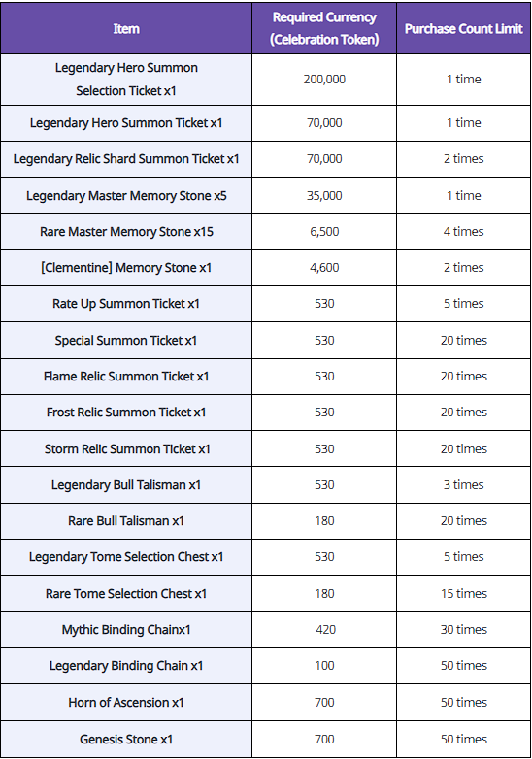Select Legendary Hero Summon Selection Ticket x1 cell
532x759 pixels.
(126, 80)
